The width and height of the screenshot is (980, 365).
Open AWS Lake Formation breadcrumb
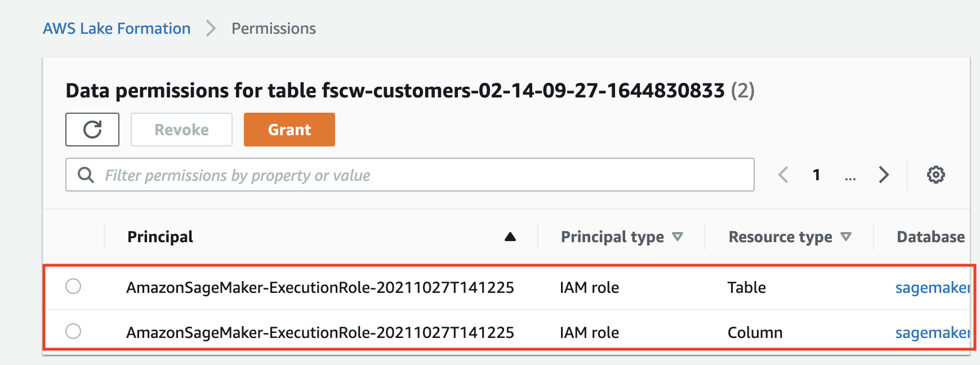[x=117, y=28]
